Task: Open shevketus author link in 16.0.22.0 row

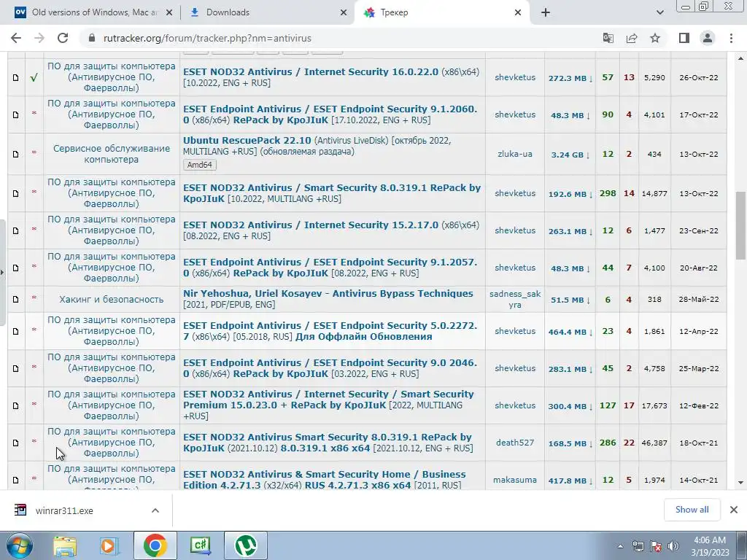Action: coord(514,77)
